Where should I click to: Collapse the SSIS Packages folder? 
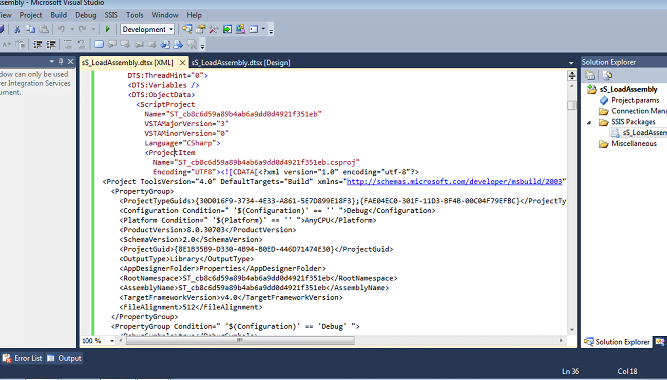(x=589, y=123)
